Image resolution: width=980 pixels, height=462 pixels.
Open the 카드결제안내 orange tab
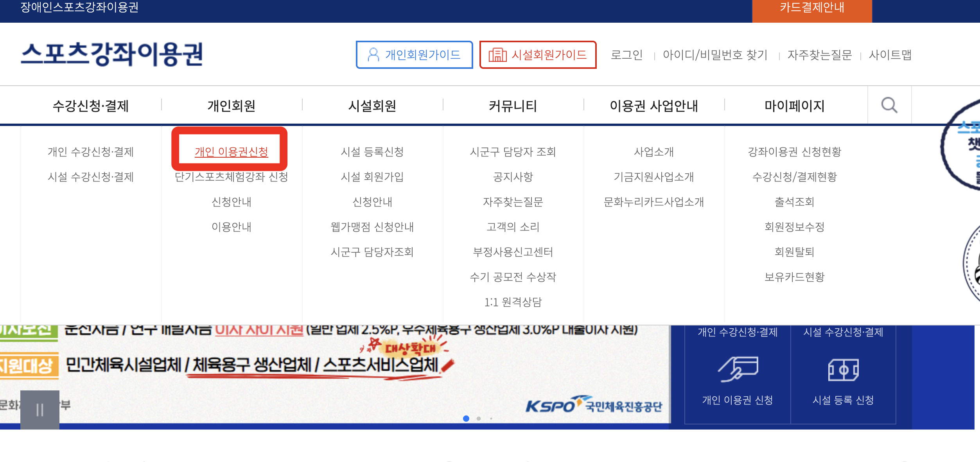coord(812,9)
